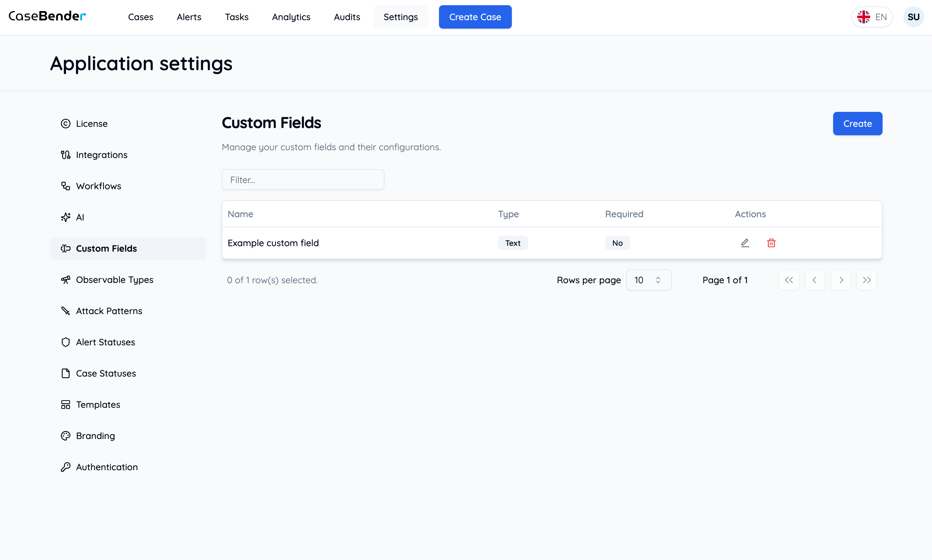Click the Attack Patterns sword icon

click(x=66, y=311)
